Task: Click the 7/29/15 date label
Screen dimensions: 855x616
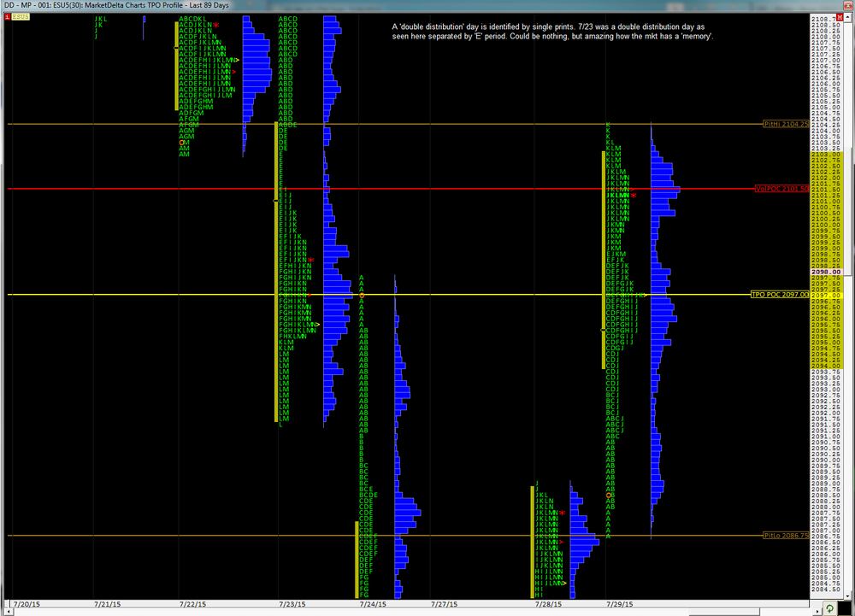Action: point(620,604)
